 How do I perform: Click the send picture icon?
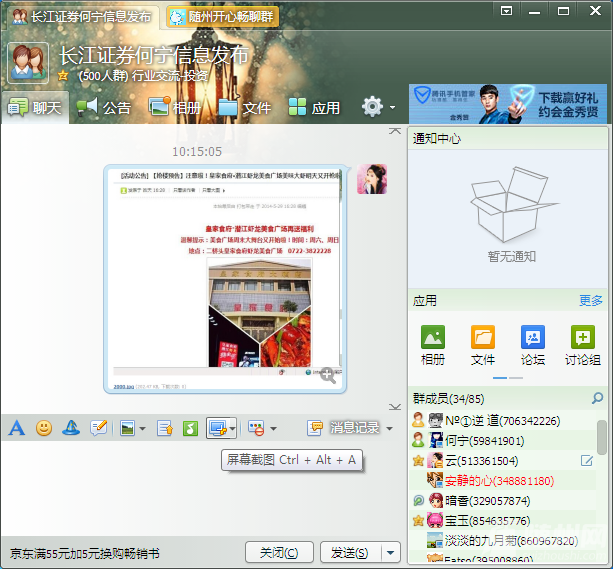(127, 428)
